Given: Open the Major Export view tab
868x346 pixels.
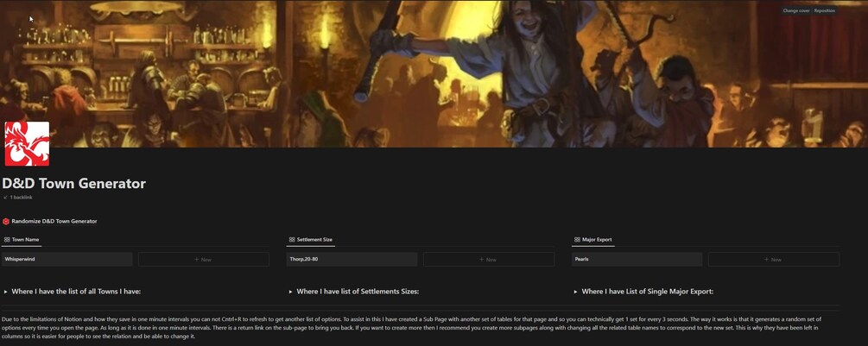Looking at the screenshot, I should tap(592, 240).
